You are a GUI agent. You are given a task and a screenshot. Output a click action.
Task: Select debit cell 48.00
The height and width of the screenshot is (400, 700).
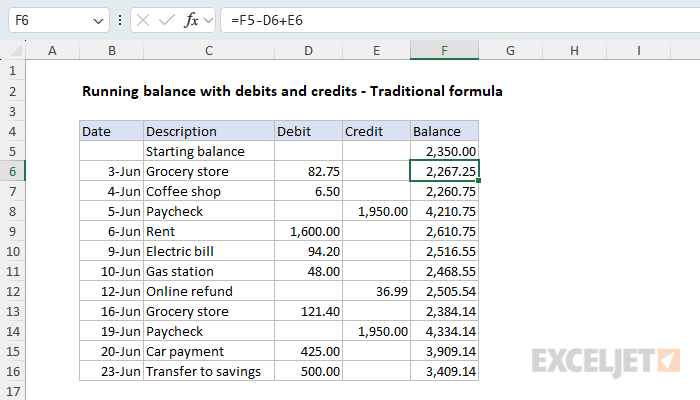308,271
